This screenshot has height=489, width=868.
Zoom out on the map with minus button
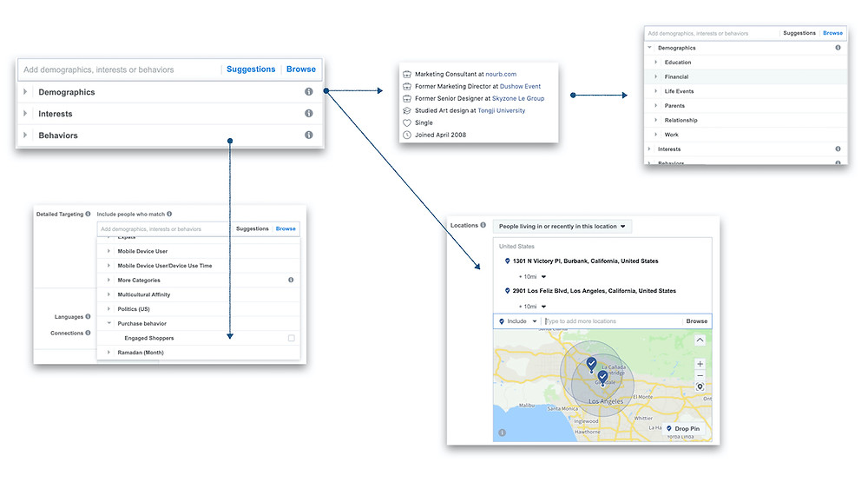click(700, 375)
